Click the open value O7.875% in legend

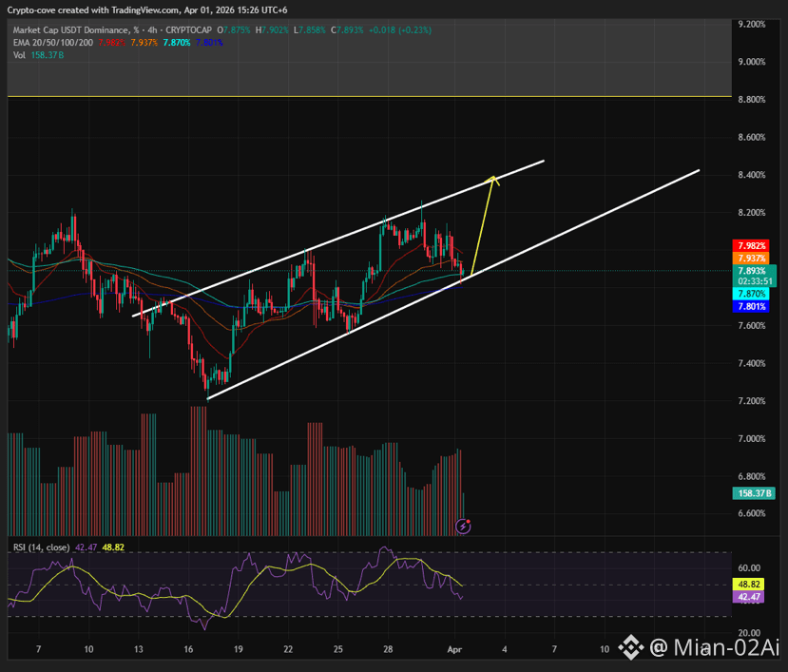coord(234,30)
